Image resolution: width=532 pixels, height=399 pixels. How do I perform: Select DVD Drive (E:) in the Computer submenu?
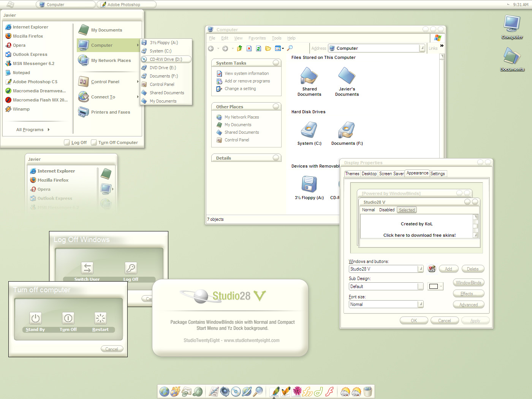[x=166, y=68]
